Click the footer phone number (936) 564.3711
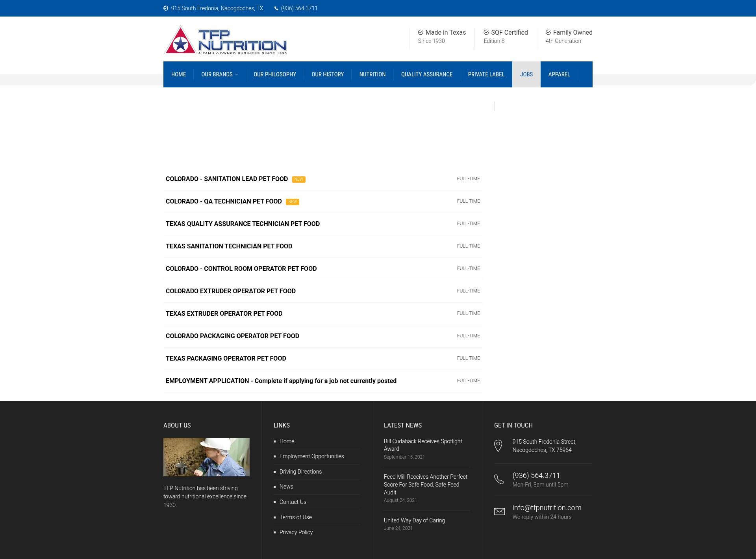Viewport: 756px width, 559px height. coord(536,476)
